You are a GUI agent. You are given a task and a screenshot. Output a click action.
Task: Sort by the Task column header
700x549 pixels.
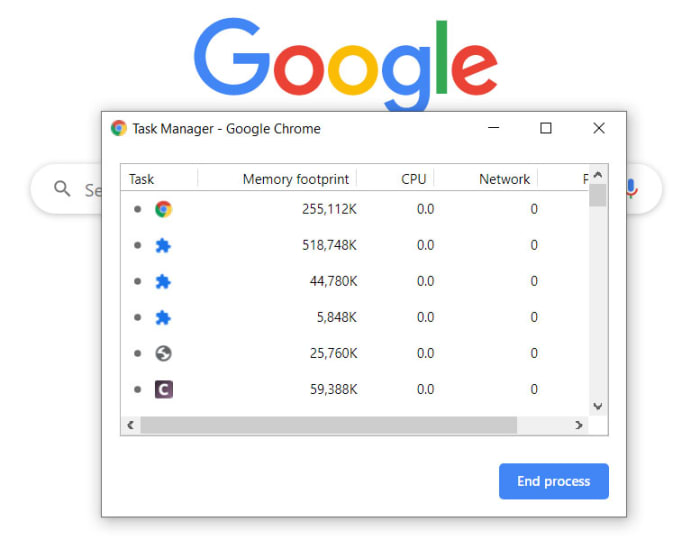(x=142, y=179)
